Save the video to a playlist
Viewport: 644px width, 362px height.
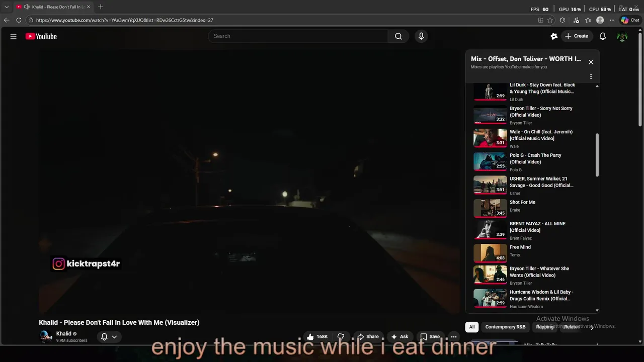pyautogui.click(x=430, y=336)
